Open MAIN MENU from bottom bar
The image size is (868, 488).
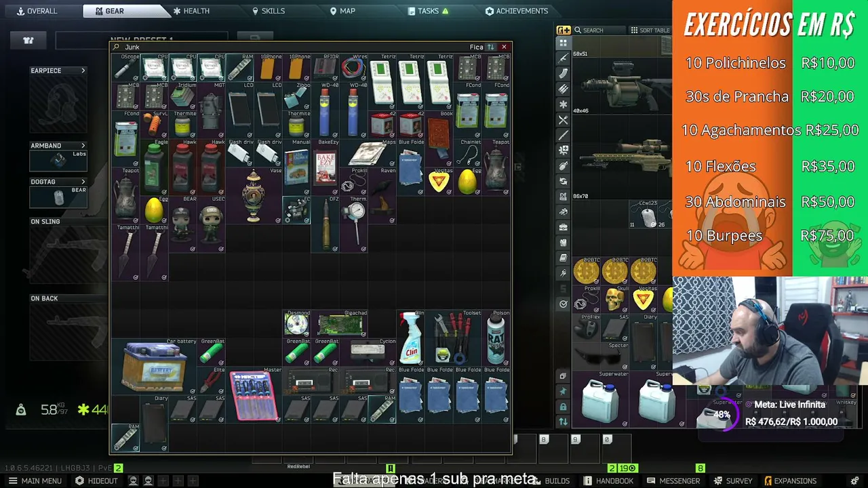coord(35,481)
